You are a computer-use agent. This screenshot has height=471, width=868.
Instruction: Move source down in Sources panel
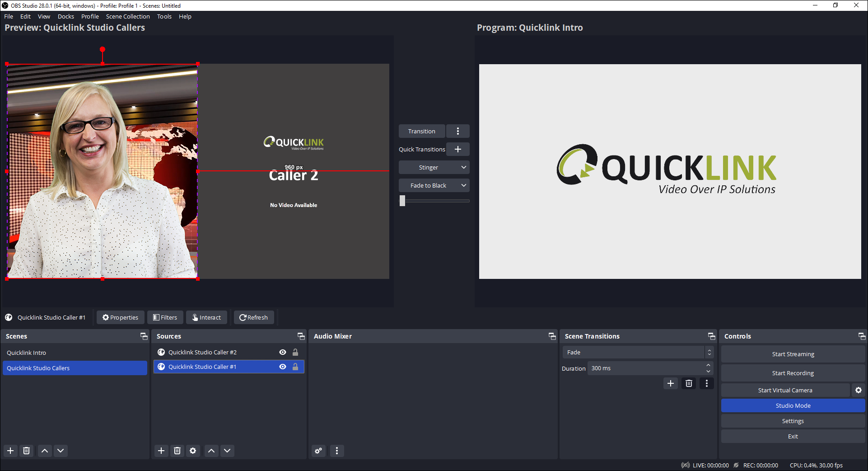coord(227,451)
